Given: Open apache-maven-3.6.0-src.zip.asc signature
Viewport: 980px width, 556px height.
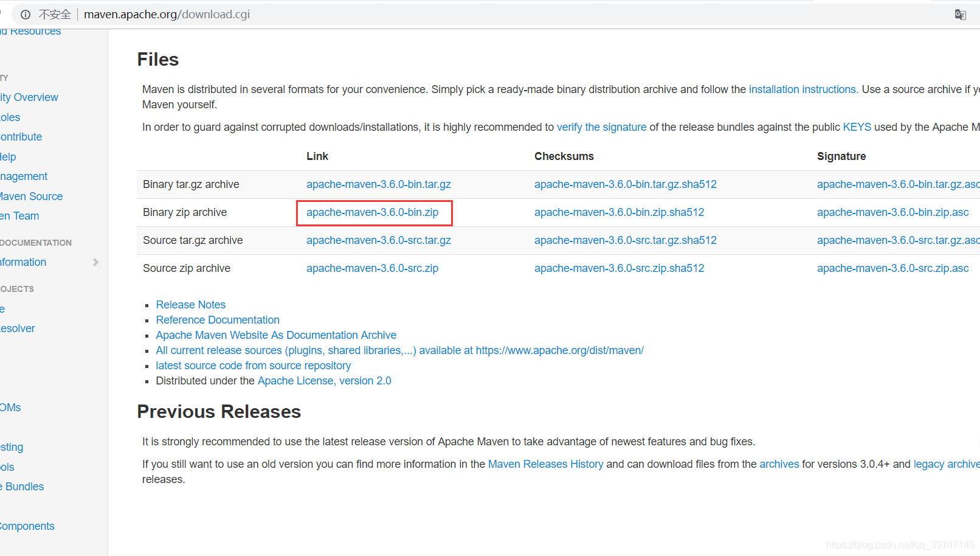Looking at the screenshot, I should (x=892, y=268).
